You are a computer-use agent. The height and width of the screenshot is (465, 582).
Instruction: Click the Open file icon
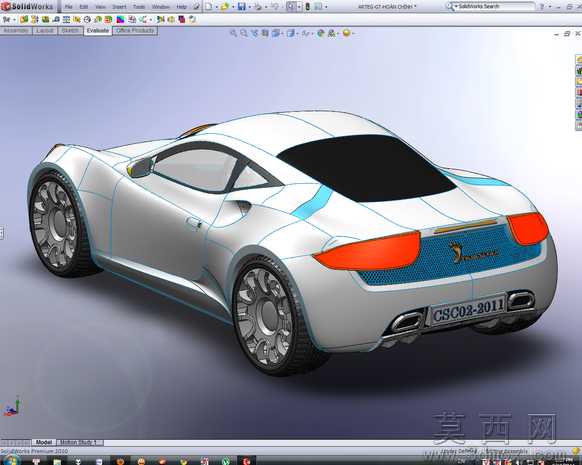coord(224,6)
